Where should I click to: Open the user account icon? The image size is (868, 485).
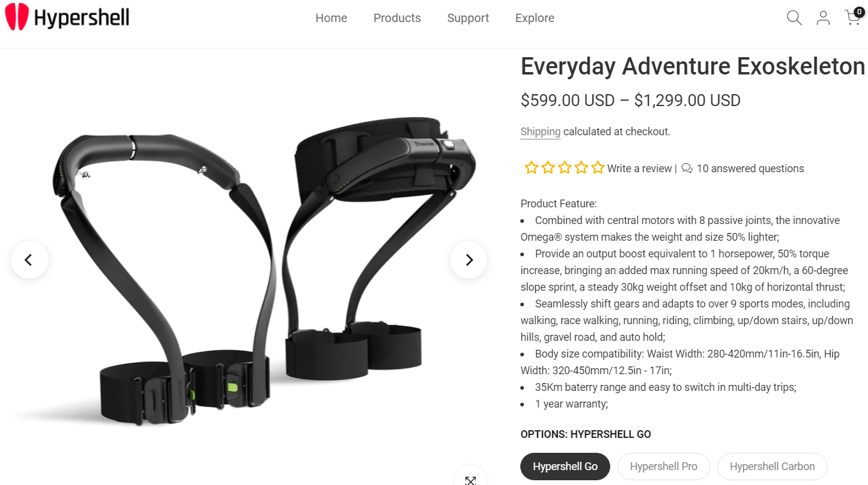823,18
